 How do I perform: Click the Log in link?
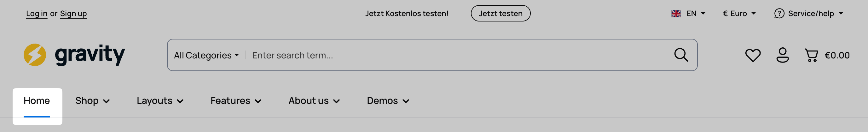37,14
